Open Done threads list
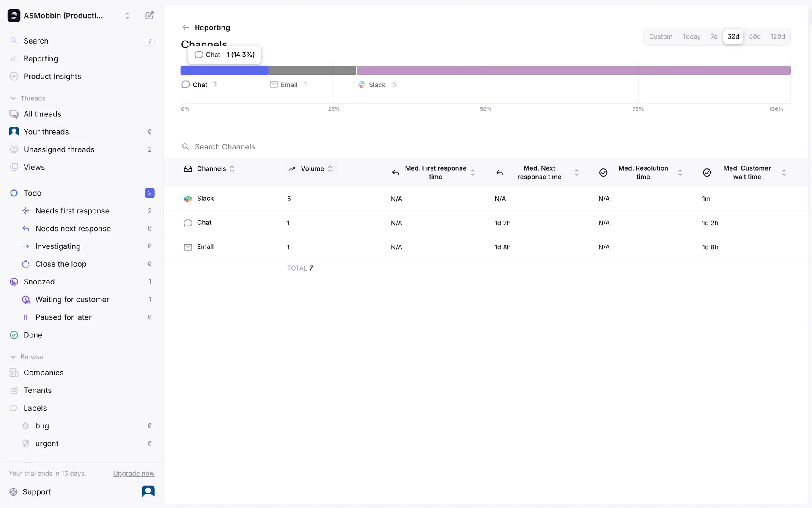 pos(33,335)
